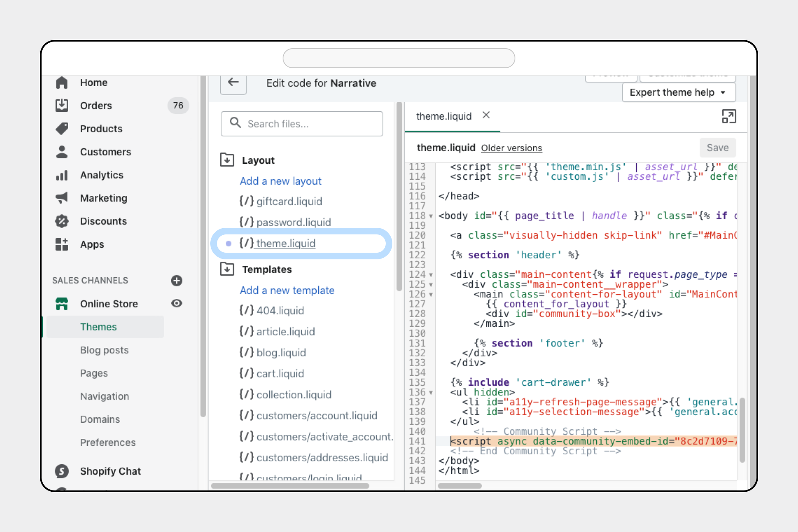The width and height of the screenshot is (798, 532).
Task: Click the Discounts badge icon
Action: click(62, 221)
